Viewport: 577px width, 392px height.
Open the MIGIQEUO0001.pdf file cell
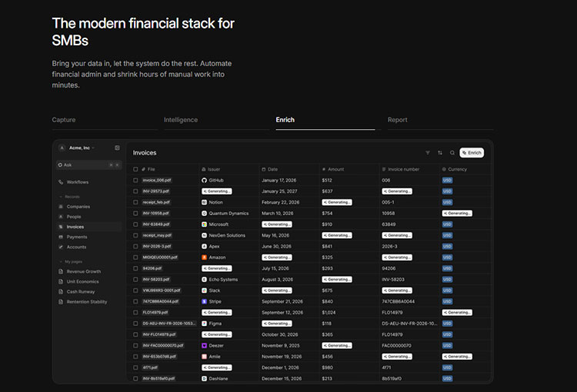coord(160,257)
